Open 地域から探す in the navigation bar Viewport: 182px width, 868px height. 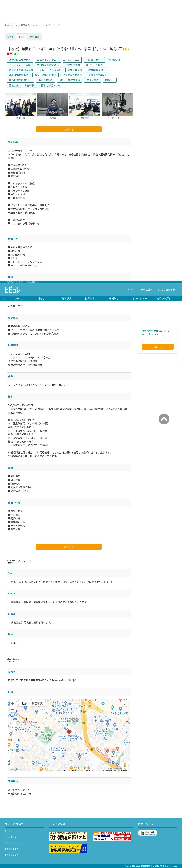(164, 299)
